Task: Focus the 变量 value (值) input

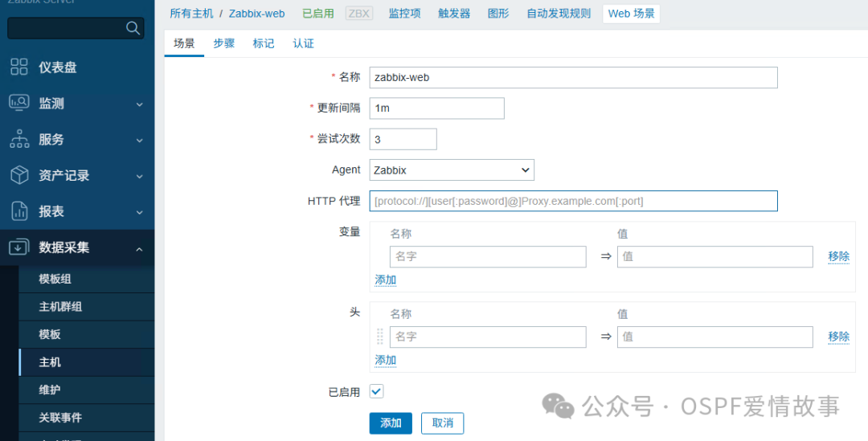Action: 715,257
